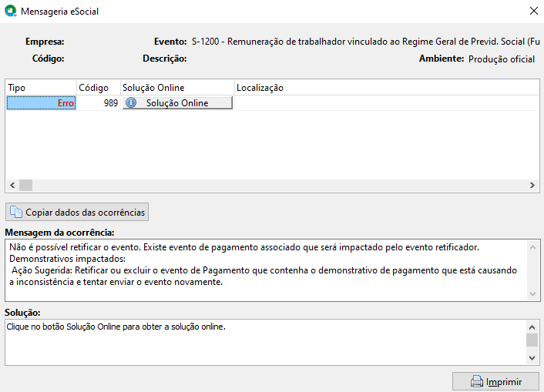Screen dimensions: 544x392
Task: Click the Solução box scrollbar thumb
Action: coord(532,340)
